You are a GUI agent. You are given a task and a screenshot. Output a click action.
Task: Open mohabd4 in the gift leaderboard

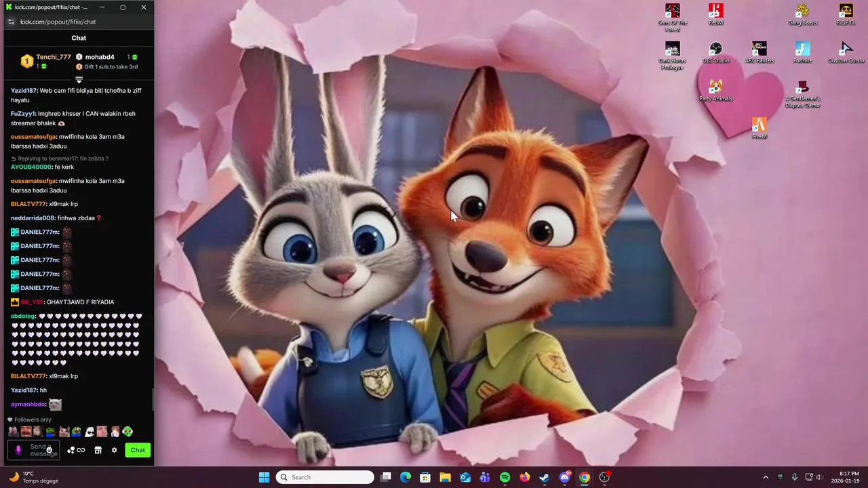point(100,57)
